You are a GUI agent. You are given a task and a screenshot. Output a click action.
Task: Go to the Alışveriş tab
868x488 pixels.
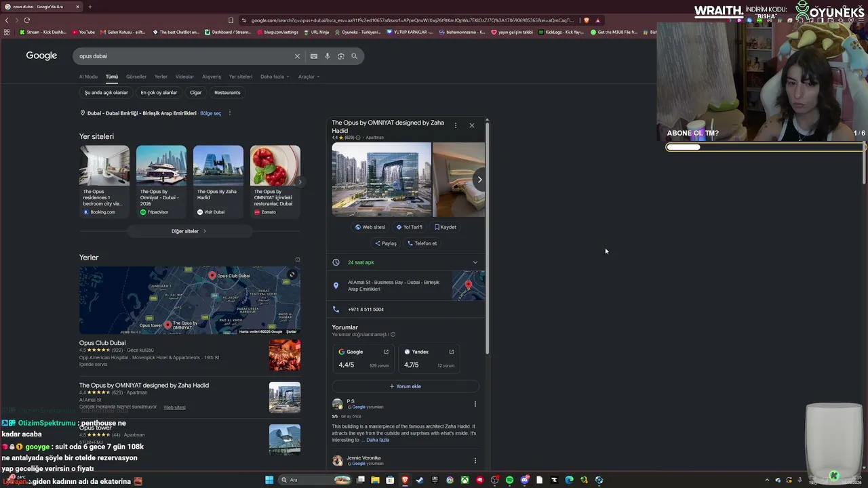point(212,77)
